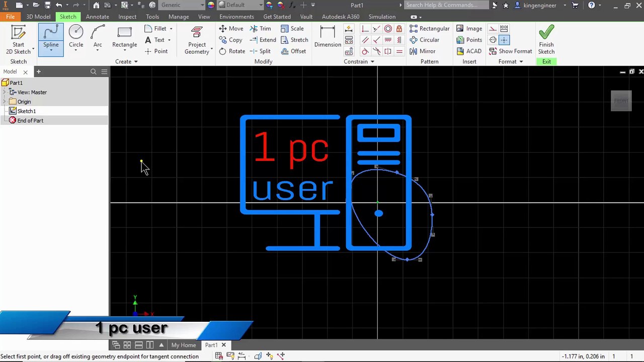Activate the Stretch tool

point(294,40)
